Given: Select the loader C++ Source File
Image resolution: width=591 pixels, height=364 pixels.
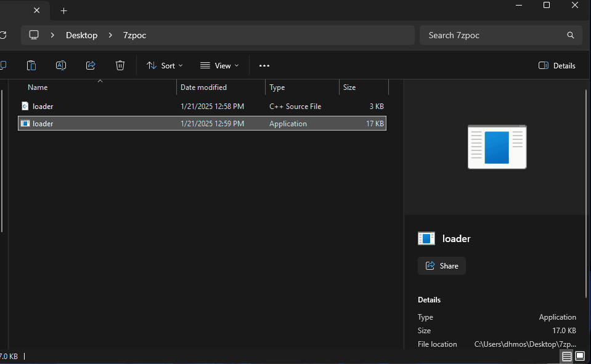Looking at the screenshot, I should [x=202, y=107].
